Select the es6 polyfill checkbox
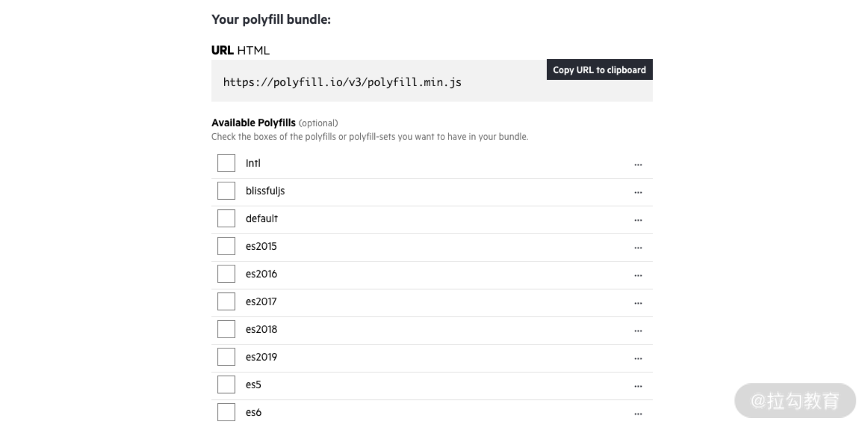This screenshot has height=429, width=868. pyautogui.click(x=226, y=412)
